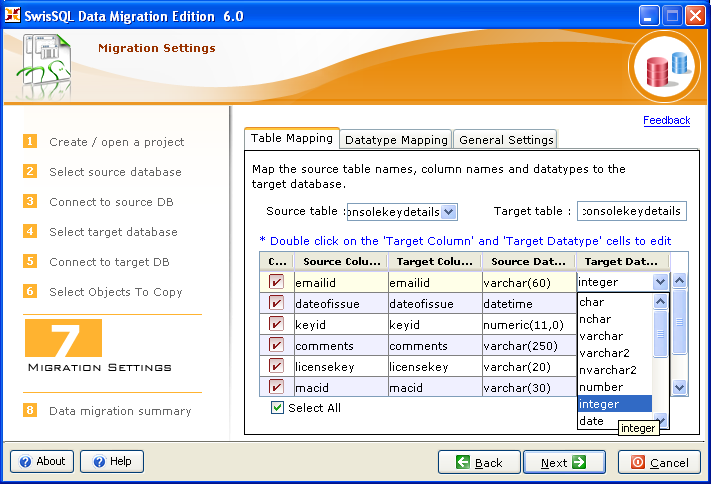The height and width of the screenshot is (484, 711).
Task: Click the Target Colu... column header
Action: [x=434, y=261]
